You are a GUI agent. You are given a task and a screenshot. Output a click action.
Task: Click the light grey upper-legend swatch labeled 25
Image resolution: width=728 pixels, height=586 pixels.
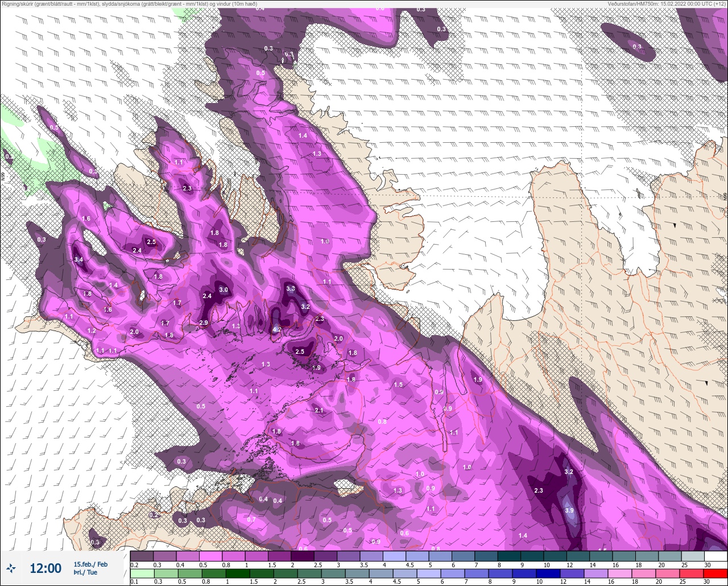[692, 556]
